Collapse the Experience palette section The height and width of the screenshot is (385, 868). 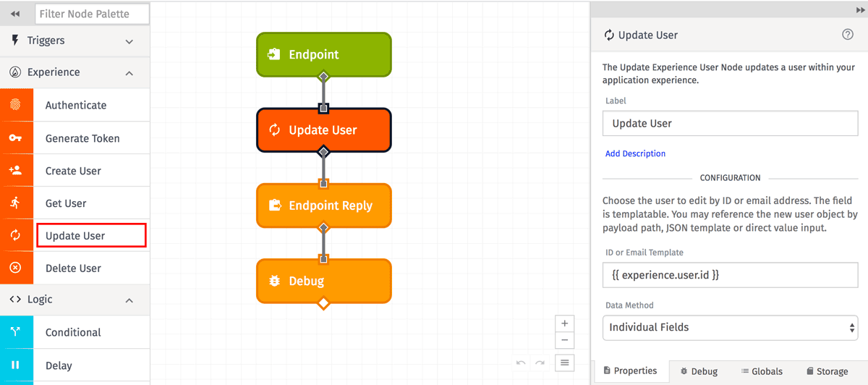tap(129, 73)
